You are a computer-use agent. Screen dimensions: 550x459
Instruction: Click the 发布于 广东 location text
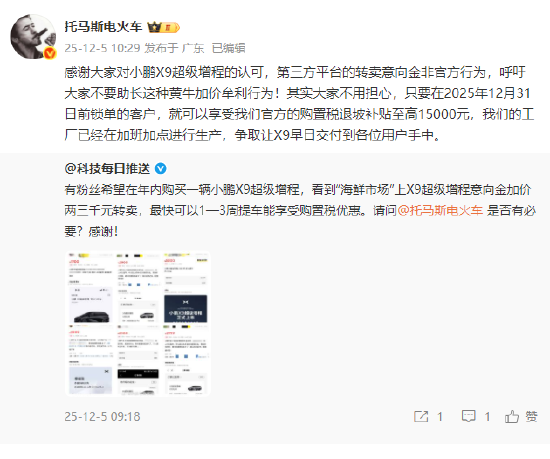pyautogui.click(x=174, y=48)
